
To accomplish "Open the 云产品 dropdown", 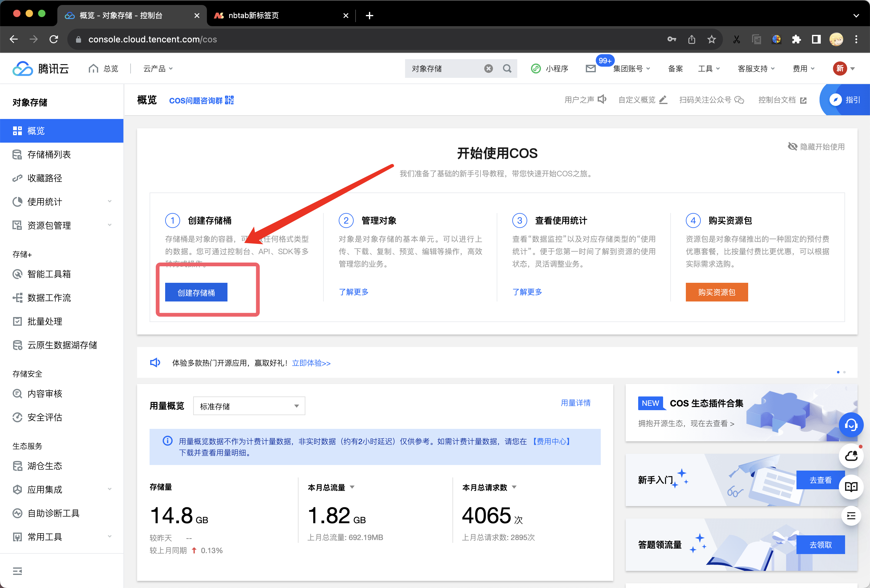I will click(158, 69).
